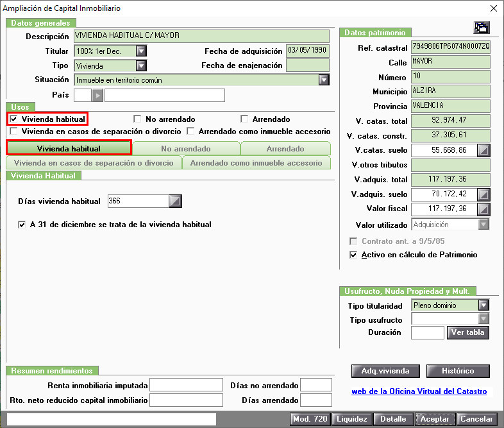The height and width of the screenshot is (428, 504).
Task: Click the País lookup arrow button
Action: pyautogui.click(x=97, y=96)
